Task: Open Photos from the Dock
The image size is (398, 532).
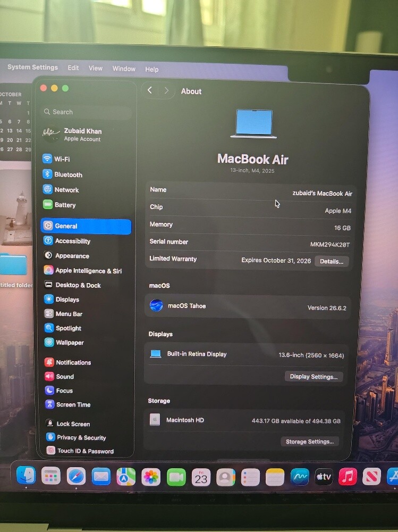Action: point(151,477)
